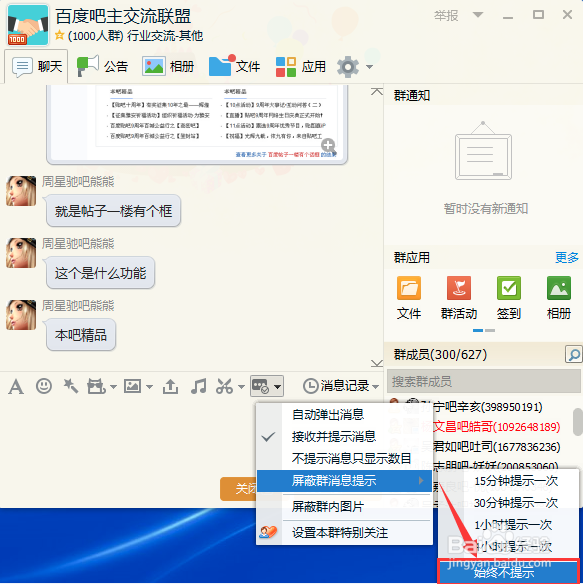Click the screenshot scissors icon
Screen dimensions: 583x584
pos(224,386)
